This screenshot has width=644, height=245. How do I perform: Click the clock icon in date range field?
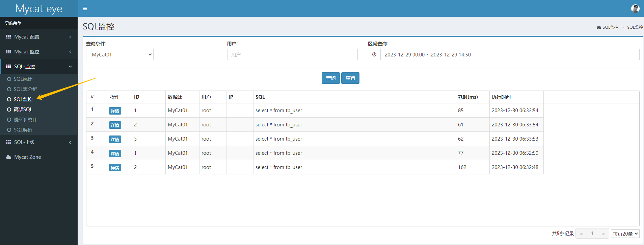[x=374, y=54]
